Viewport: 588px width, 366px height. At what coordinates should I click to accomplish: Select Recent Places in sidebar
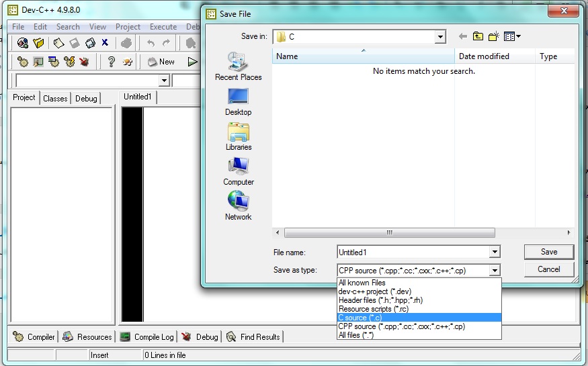pos(238,66)
